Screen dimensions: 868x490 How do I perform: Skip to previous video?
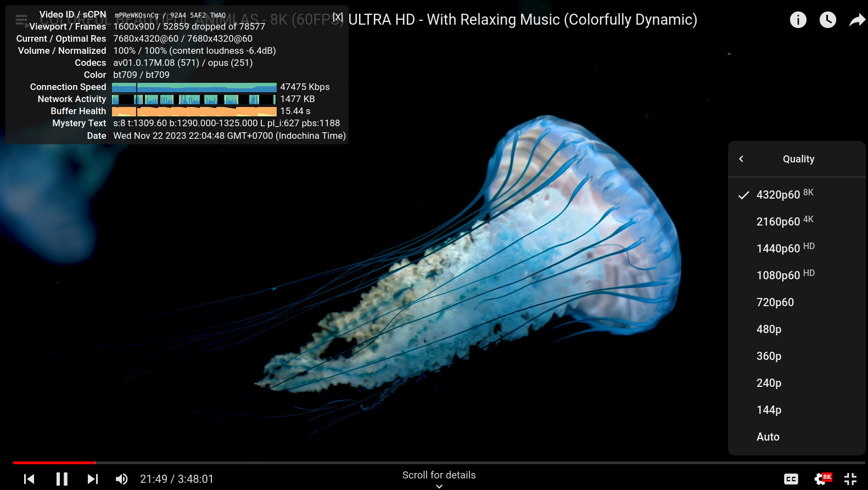29,479
